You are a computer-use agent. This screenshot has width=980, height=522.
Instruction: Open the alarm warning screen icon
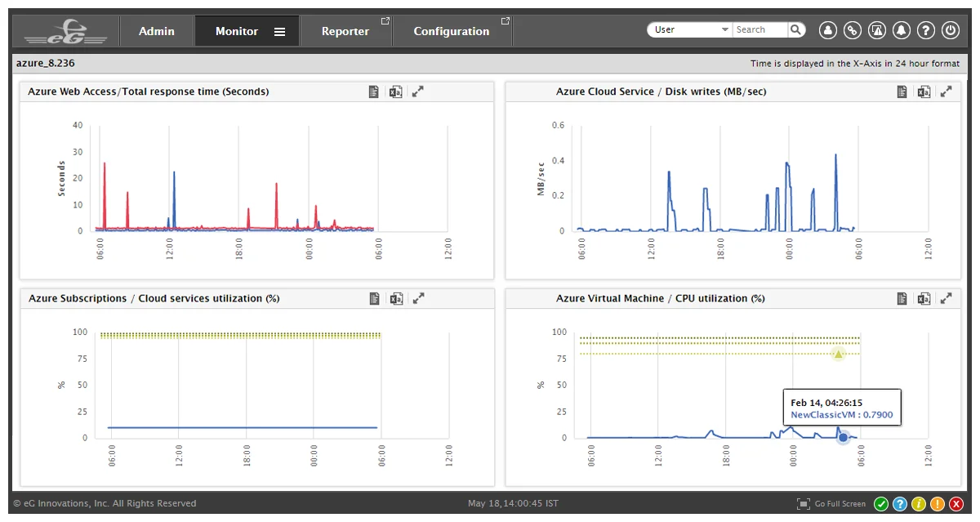point(877,30)
